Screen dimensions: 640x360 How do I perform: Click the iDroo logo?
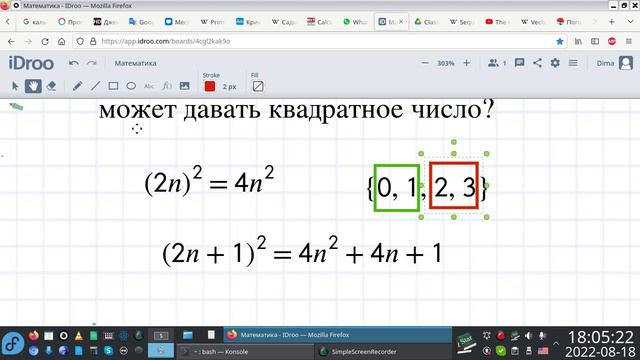tap(31, 63)
